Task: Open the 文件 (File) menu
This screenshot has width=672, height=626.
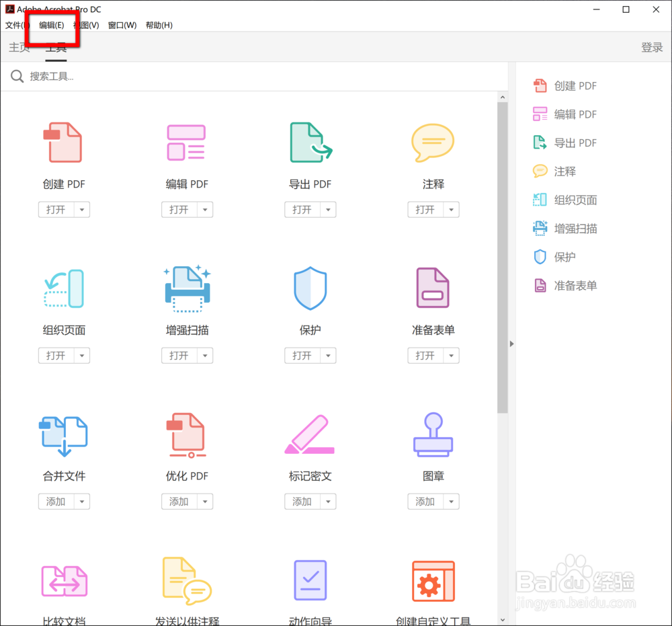Action: click(x=17, y=26)
